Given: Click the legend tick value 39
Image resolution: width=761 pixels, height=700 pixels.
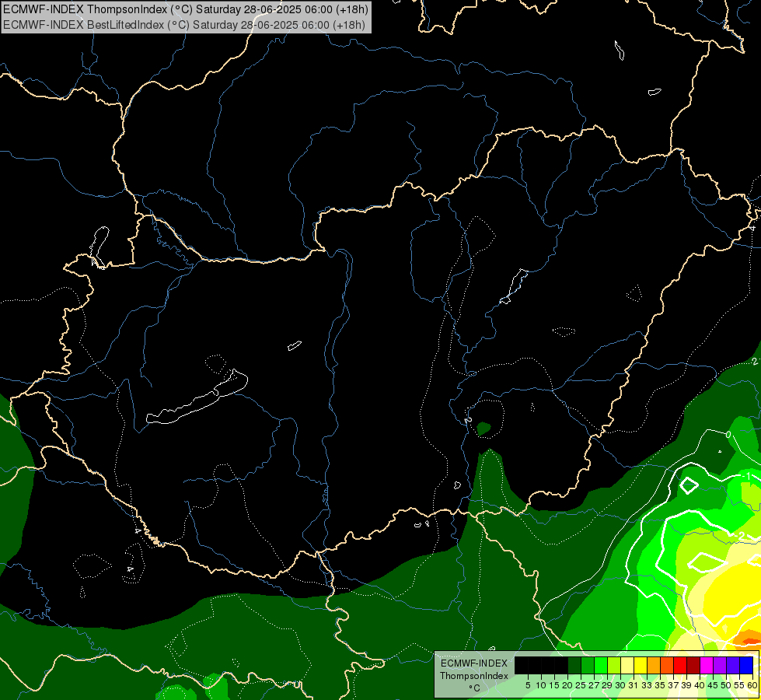Looking at the screenshot, I should coord(686,685).
